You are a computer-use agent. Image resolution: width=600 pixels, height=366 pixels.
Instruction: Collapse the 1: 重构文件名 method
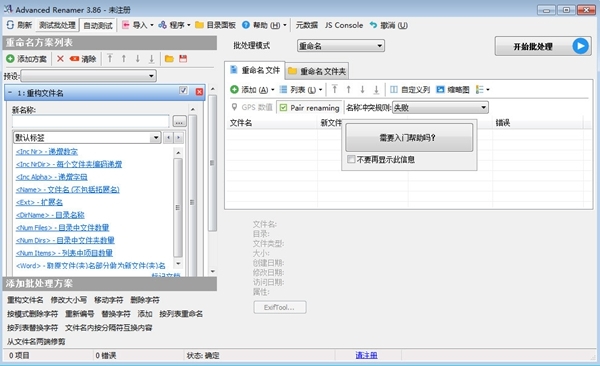[10, 93]
